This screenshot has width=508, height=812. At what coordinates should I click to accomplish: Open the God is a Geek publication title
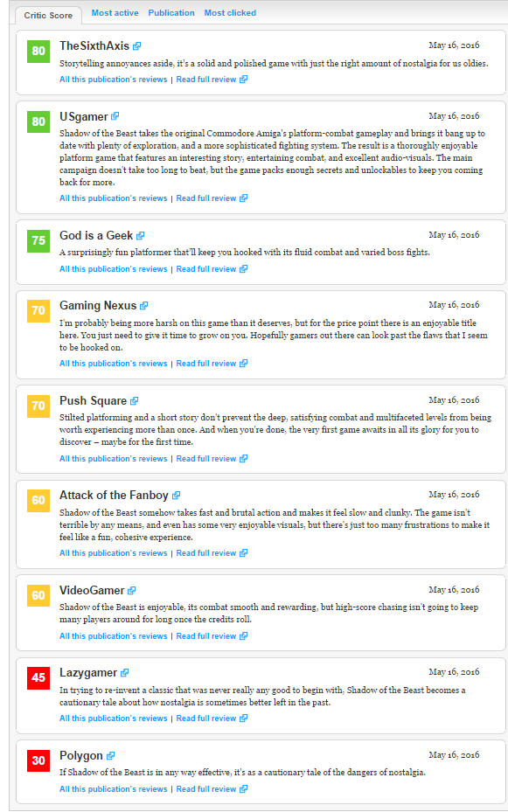click(x=96, y=236)
